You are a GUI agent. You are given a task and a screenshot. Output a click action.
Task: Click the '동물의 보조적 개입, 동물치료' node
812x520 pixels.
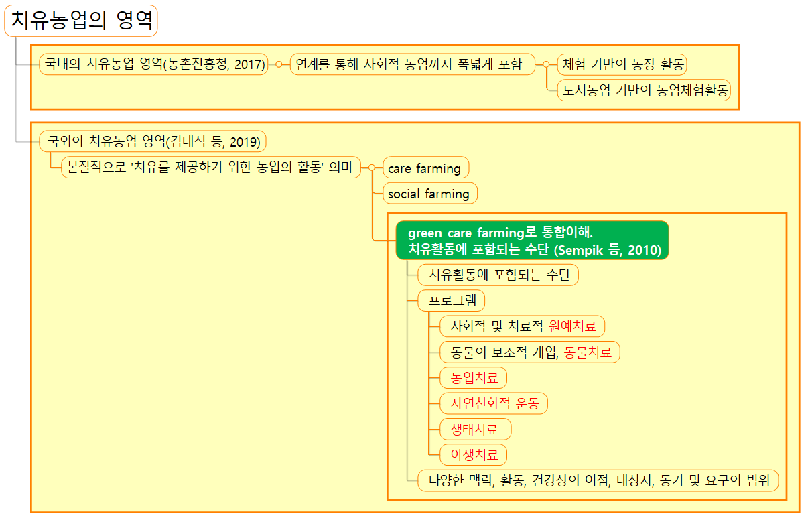pos(529,352)
